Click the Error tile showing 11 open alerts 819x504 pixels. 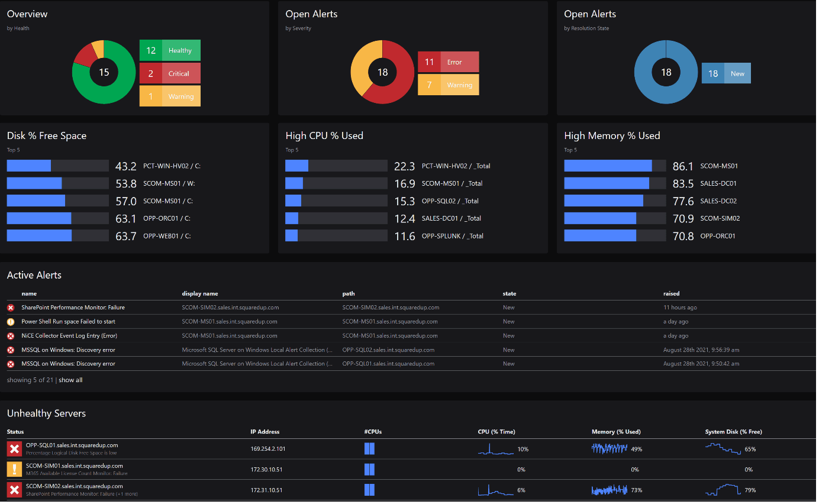(448, 62)
